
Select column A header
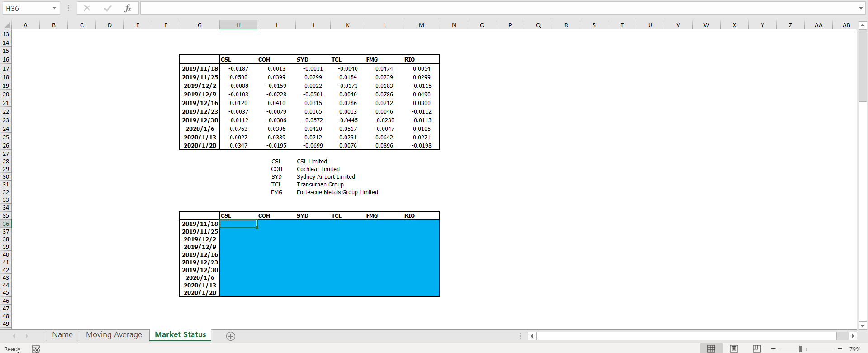tap(25, 25)
